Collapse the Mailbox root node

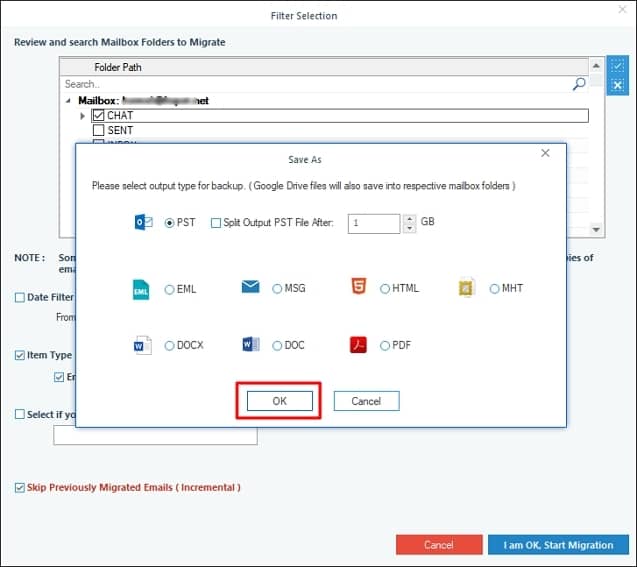point(68,101)
